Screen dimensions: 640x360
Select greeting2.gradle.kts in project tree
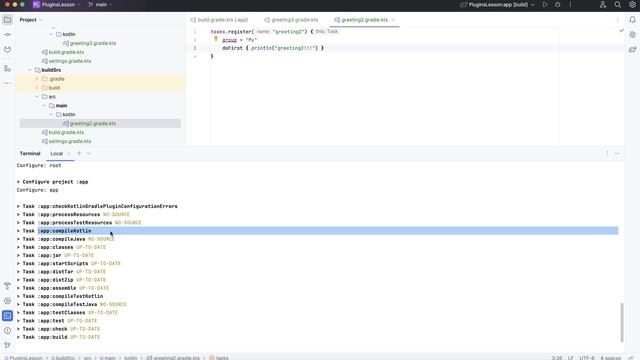[x=100, y=123]
